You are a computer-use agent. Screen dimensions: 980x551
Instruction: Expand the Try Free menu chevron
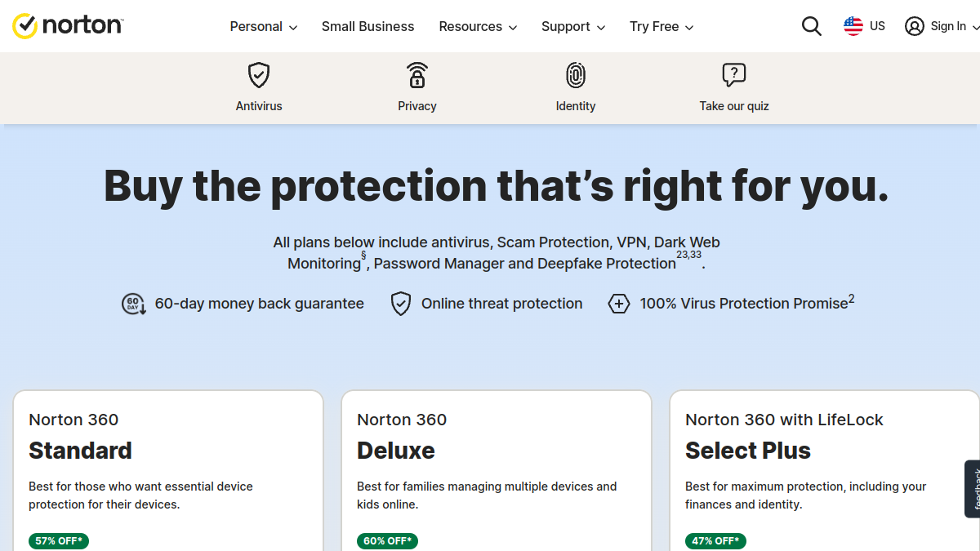689,28
